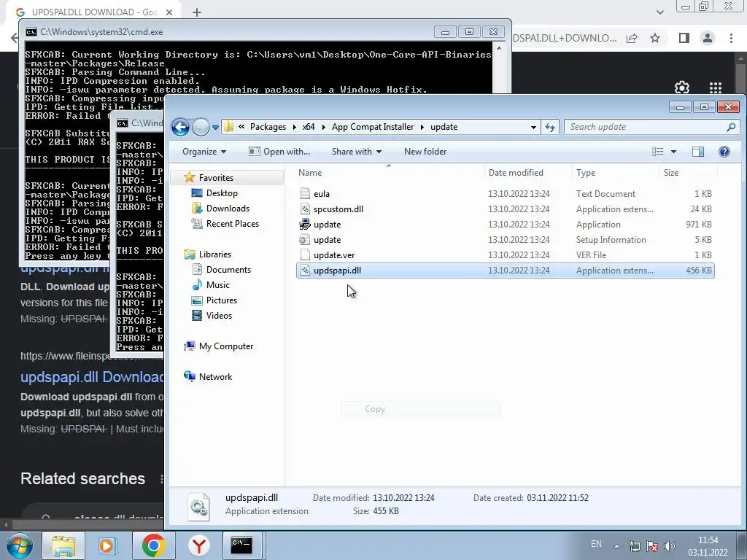Open Action Center flag tray icon
The image size is (747, 560).
click(652, 545)
